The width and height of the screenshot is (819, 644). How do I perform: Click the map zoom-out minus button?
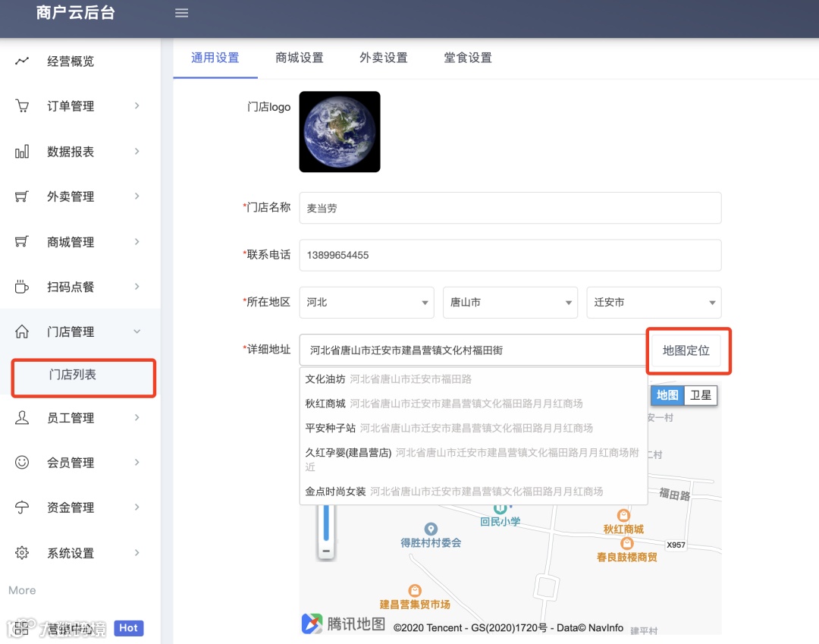pyautogui.click(x=326, y=551)
